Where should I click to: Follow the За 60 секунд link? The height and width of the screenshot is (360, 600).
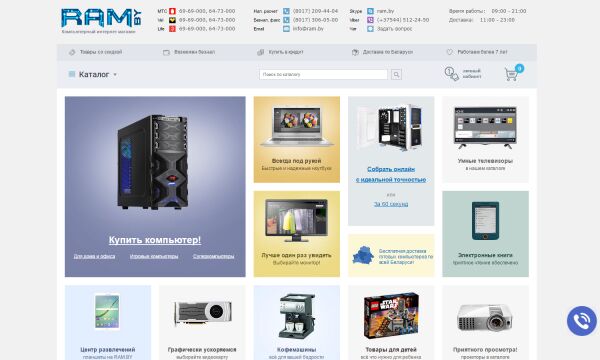click(x=391, y=204)
